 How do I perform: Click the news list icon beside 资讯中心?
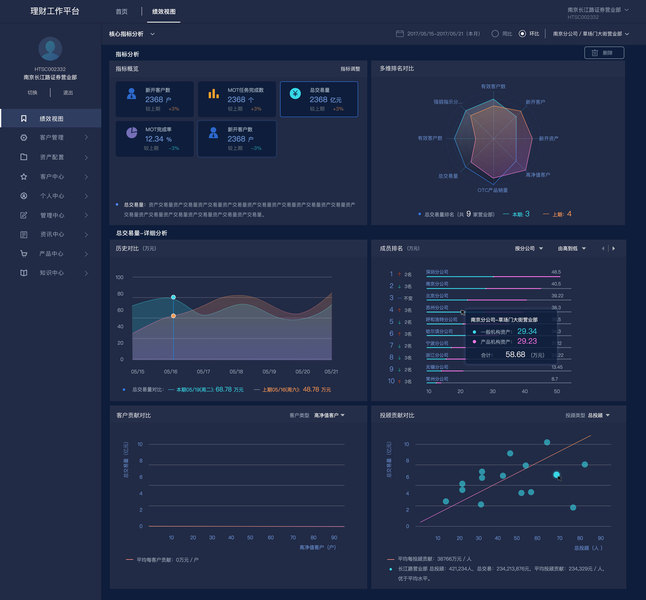23,234
